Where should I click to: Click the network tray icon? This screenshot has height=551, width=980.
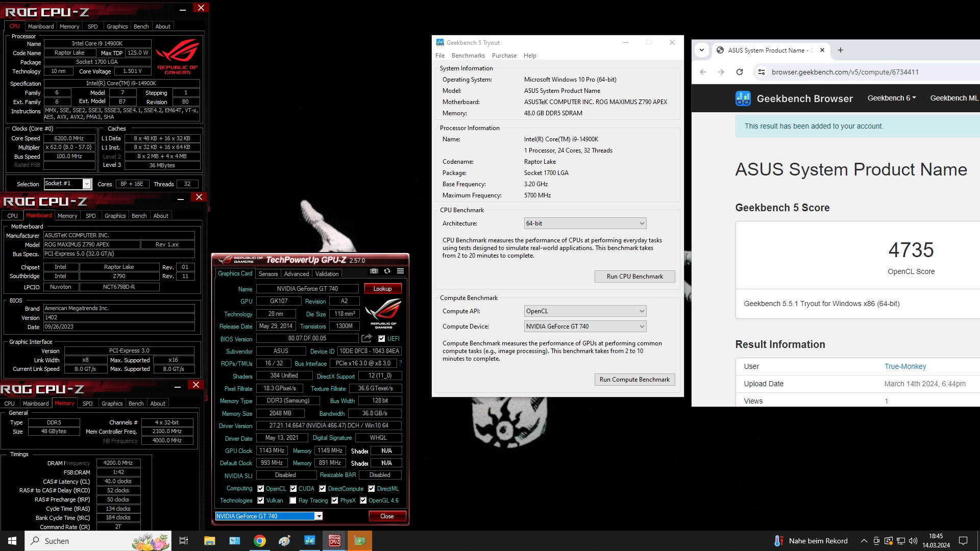click(901, 541)
